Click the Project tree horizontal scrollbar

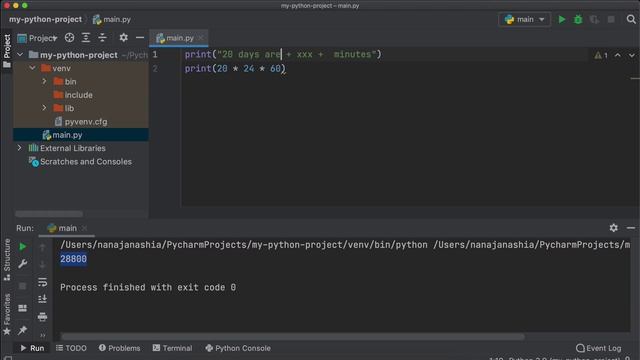(49, 214)
